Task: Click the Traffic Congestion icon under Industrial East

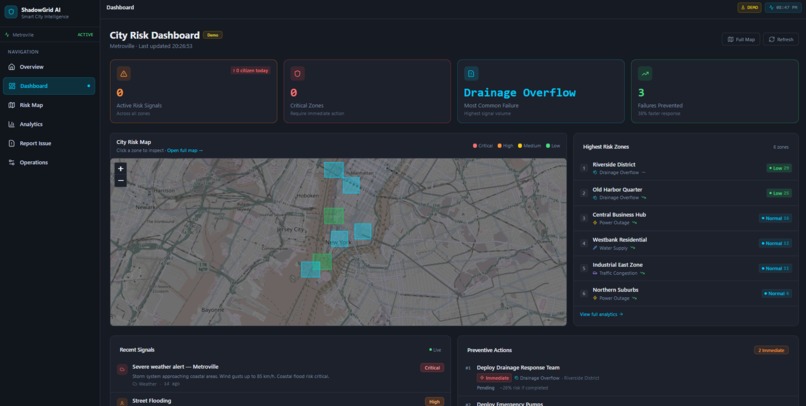Action: 595,273
